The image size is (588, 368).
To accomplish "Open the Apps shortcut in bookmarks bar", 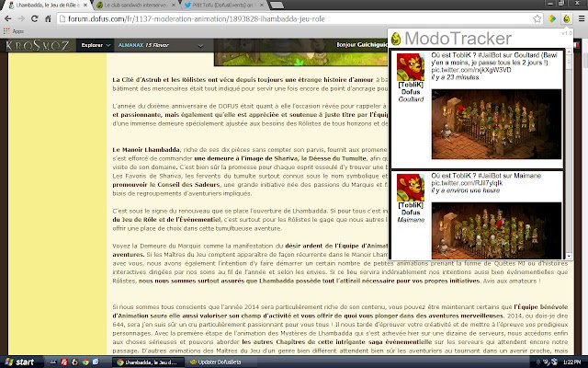I will (14, 31).
